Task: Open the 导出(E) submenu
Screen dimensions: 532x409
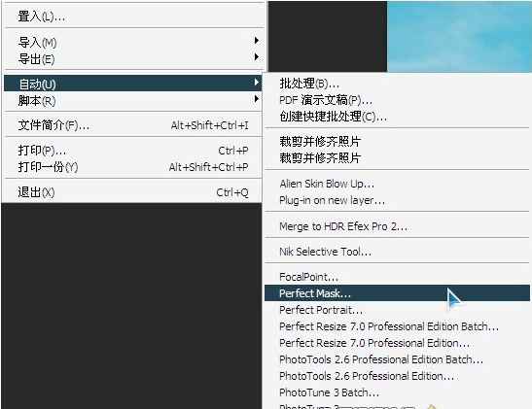Action: tap(133, 58)
